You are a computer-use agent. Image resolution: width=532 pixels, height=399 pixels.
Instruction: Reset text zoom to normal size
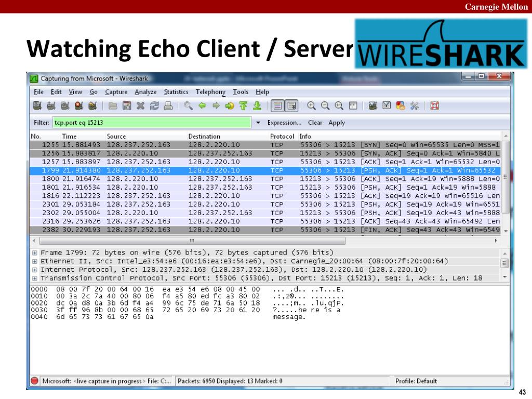(339, 106)
